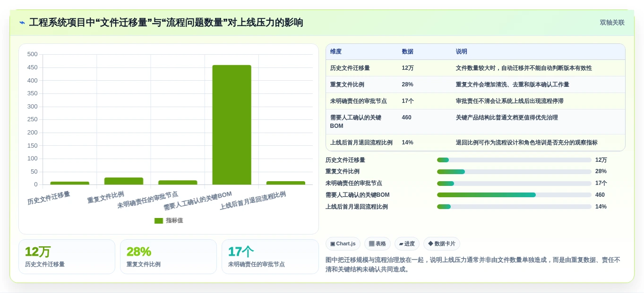Click the 500 y-axis label

[32, 54]
